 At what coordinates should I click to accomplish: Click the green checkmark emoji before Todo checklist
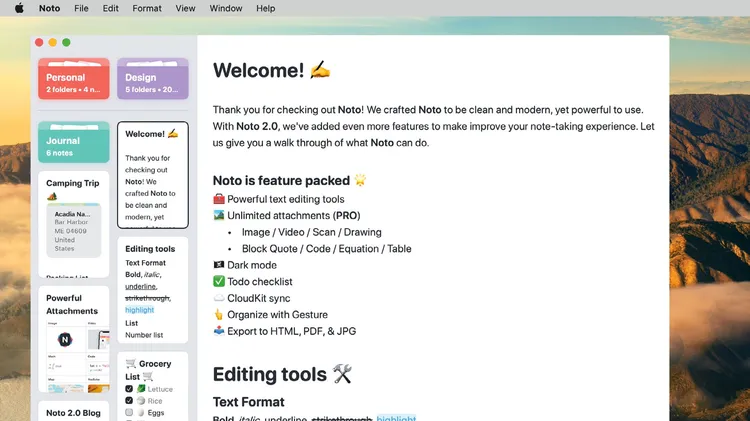[x=219, y=281]
